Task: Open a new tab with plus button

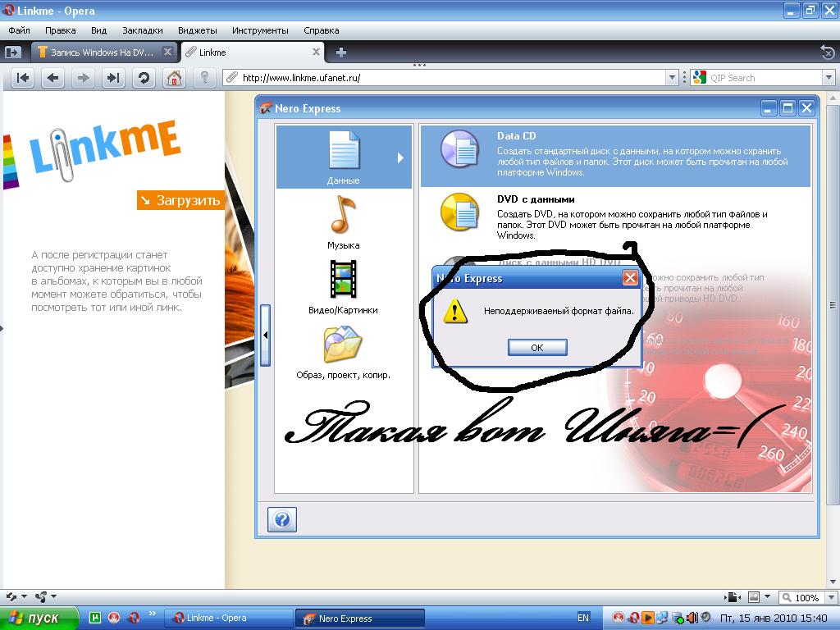Action: pos(340,52)
